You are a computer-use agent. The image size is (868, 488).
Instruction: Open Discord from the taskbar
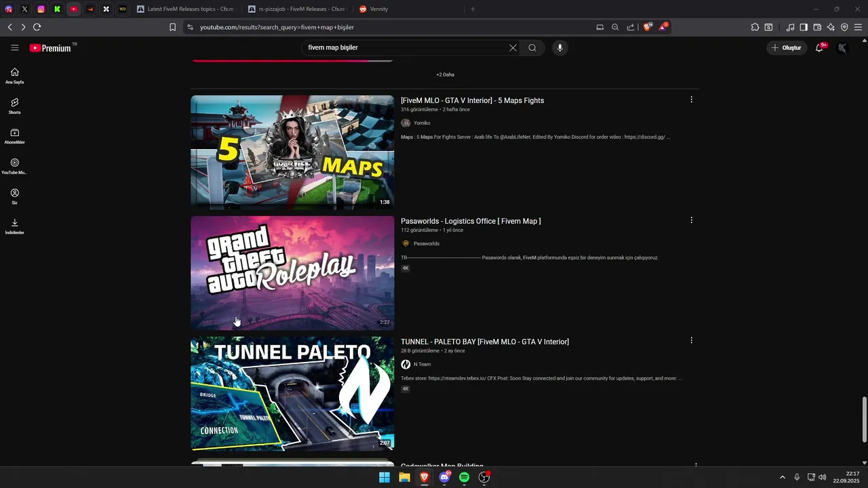444,477
